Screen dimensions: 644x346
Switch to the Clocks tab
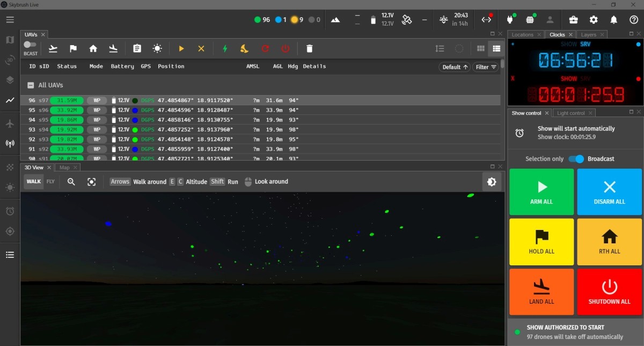pos(559,34)
